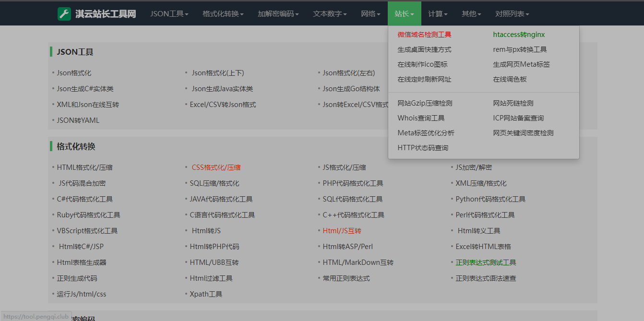Click JS格式化/压缩 link

coord(344,167)
